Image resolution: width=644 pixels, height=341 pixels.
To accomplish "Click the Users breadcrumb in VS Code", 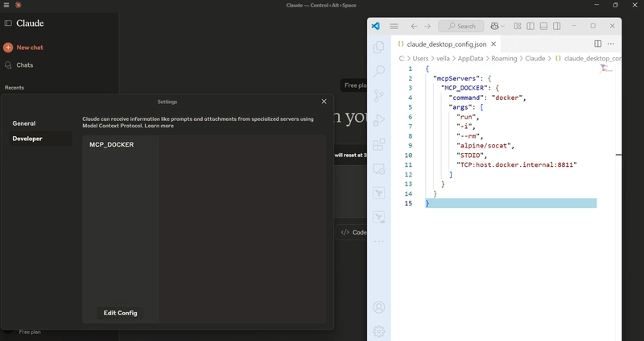I will [420, 58].
